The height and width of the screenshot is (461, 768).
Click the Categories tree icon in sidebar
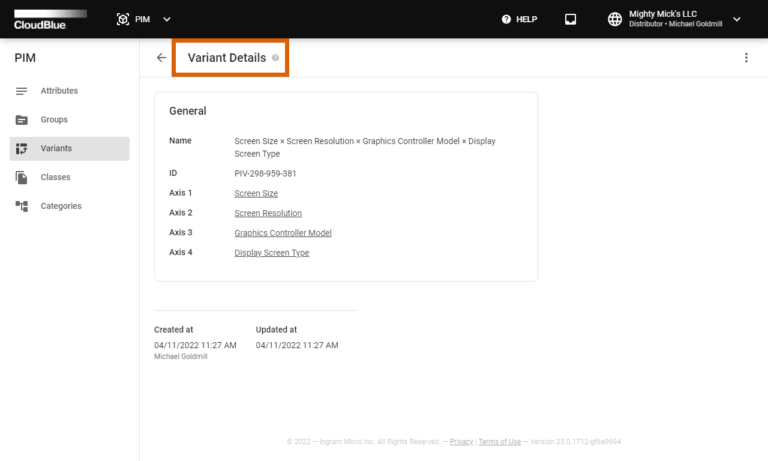22,206
